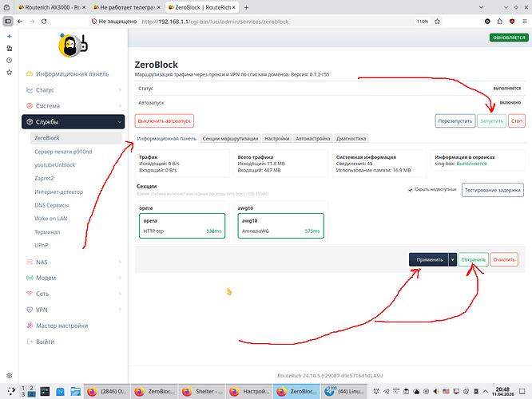Image resolution: width=532 pixels, height=399 pixels.
Task: Open the browser hamburger menu
Action: pos(525,22)
